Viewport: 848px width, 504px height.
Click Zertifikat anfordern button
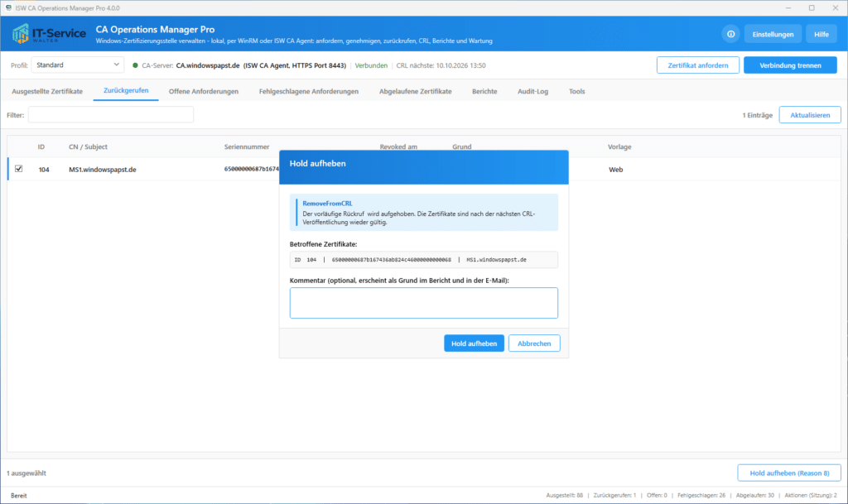(697, 65)
